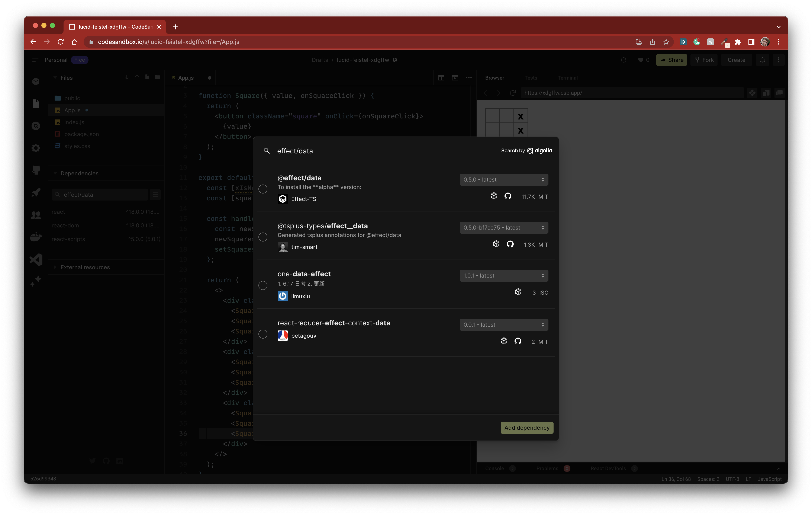812x515 pixels.
Task: Open the VS Code integration sidebar icon
Action: pyautogui.click(x=36, y=259)
